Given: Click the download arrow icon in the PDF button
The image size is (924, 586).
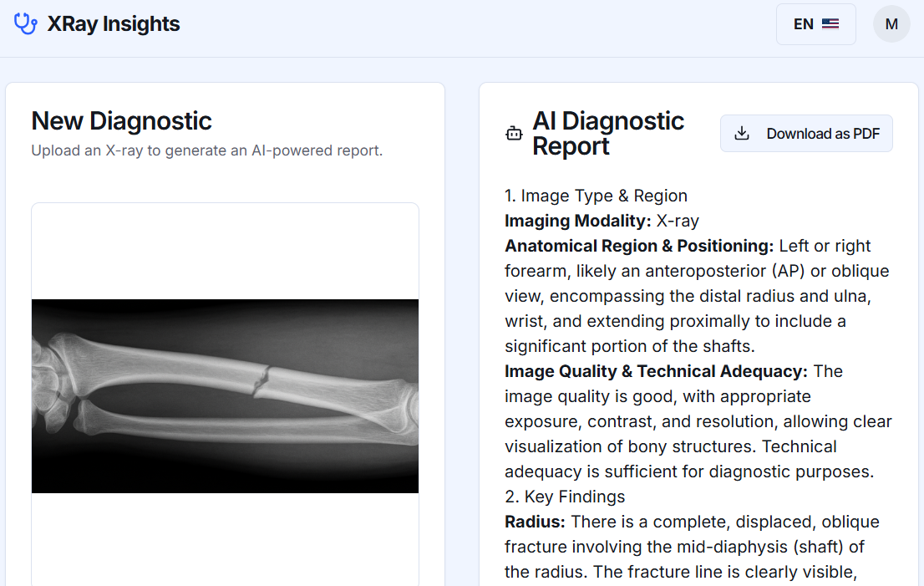Looking at the screenshot, I should [742, 133].
